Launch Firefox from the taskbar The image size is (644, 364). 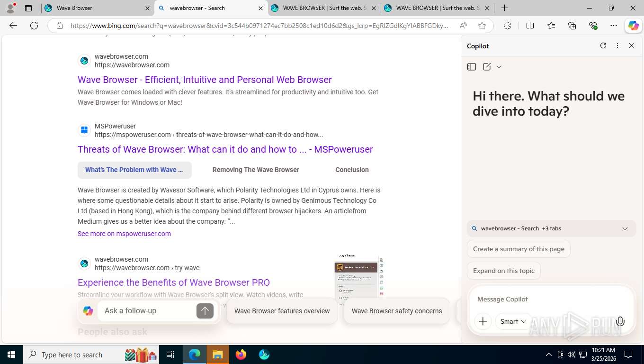pyautogui.click(x=241, y=355)
